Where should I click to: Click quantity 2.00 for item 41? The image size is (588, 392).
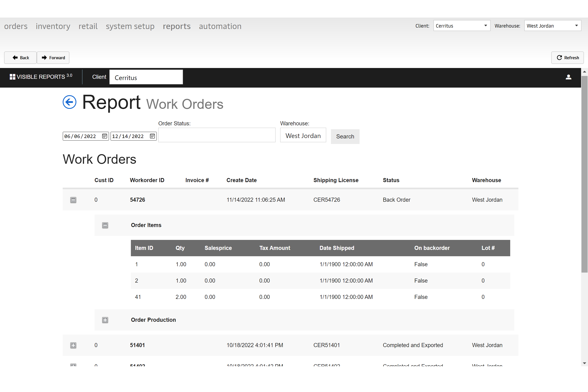pyautogui.click(x=181, y=297)
